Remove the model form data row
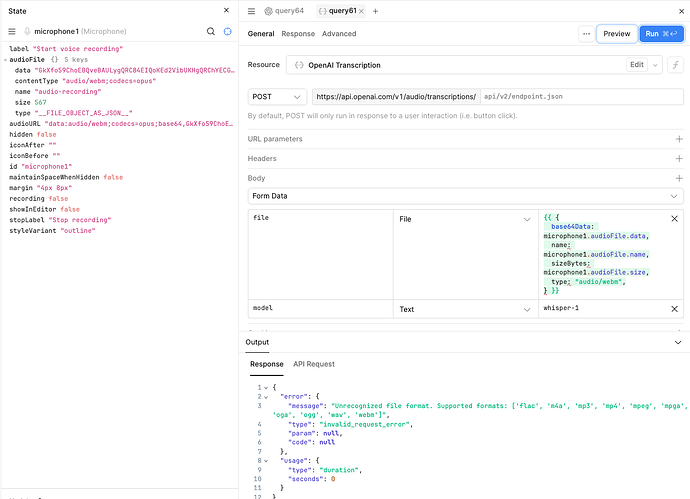Screen dimensions: 690x499 (x=674, y=309)
